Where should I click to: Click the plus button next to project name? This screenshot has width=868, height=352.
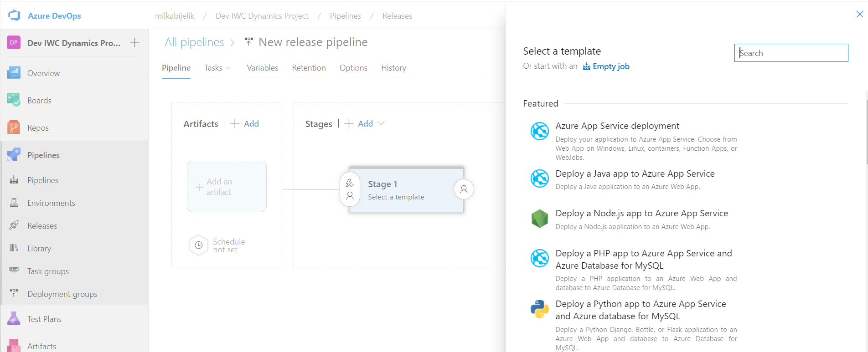click(134, 42)
